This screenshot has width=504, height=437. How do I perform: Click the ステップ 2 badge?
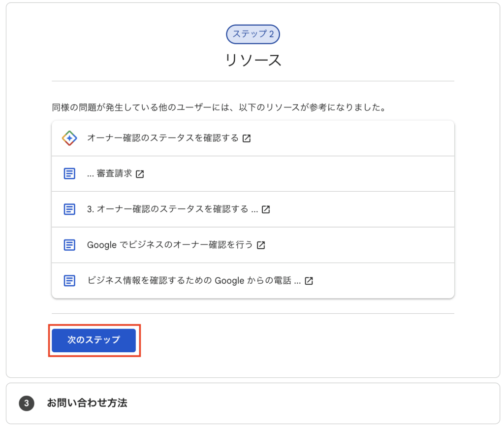(x=253, y=34)
